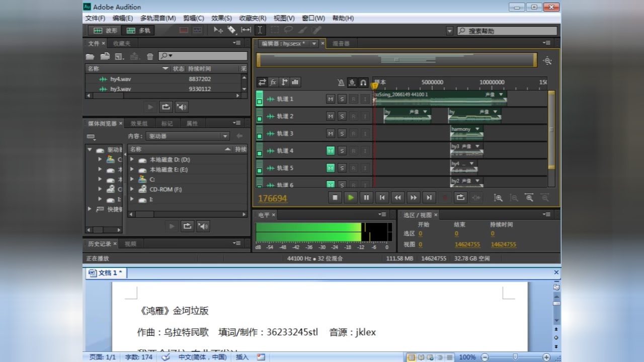Create new file from Files panel icon
Image resolution: width=644 pixels, height=362 pixels.
[119, 56]
